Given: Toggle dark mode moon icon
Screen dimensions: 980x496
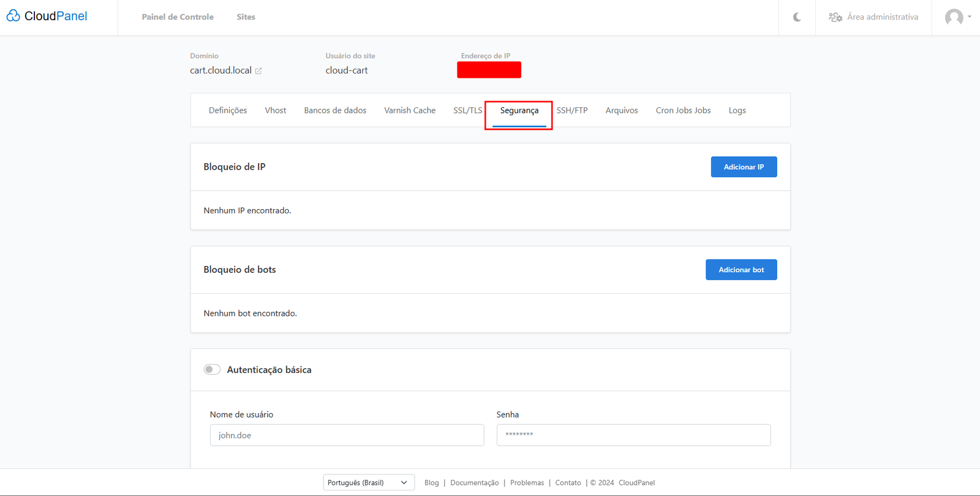Looking at the screenshot, I should tap(797, 17).
